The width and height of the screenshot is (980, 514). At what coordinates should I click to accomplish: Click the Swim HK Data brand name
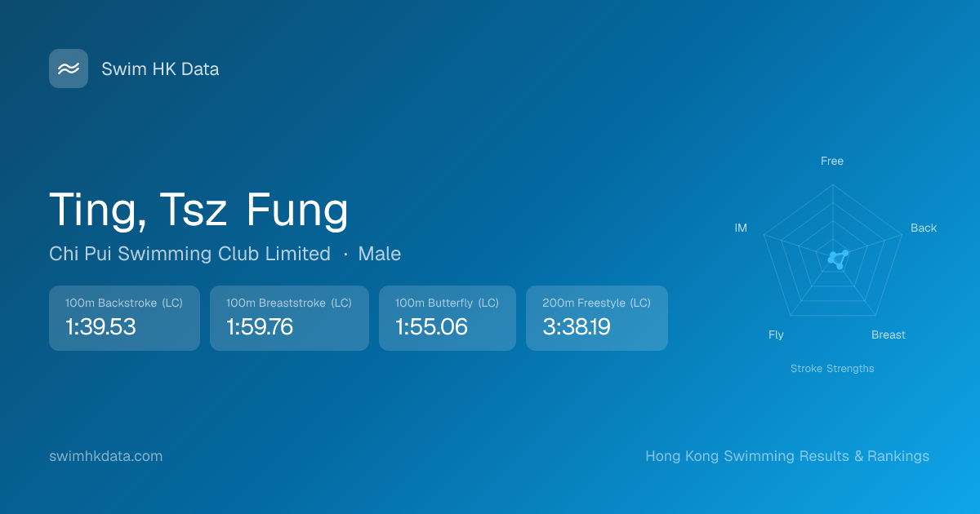[x=160, y=69]
